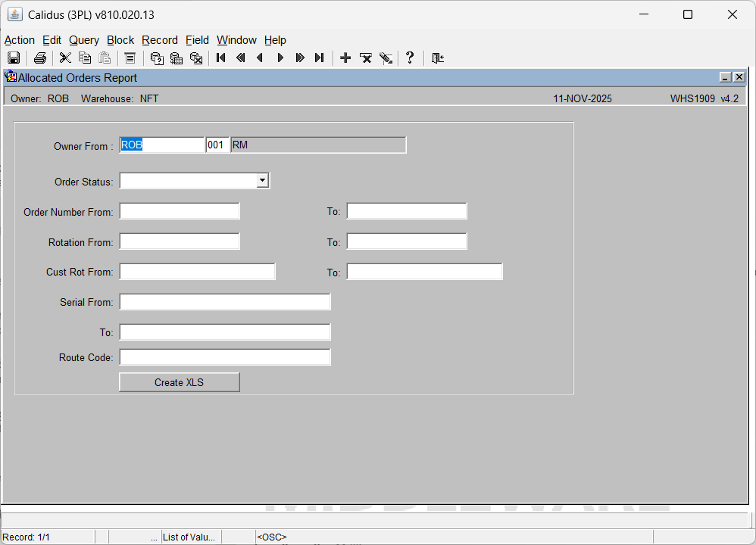The image size is (756, 545).
Task: Insert new record plus icon
Action: coord(345,58)
